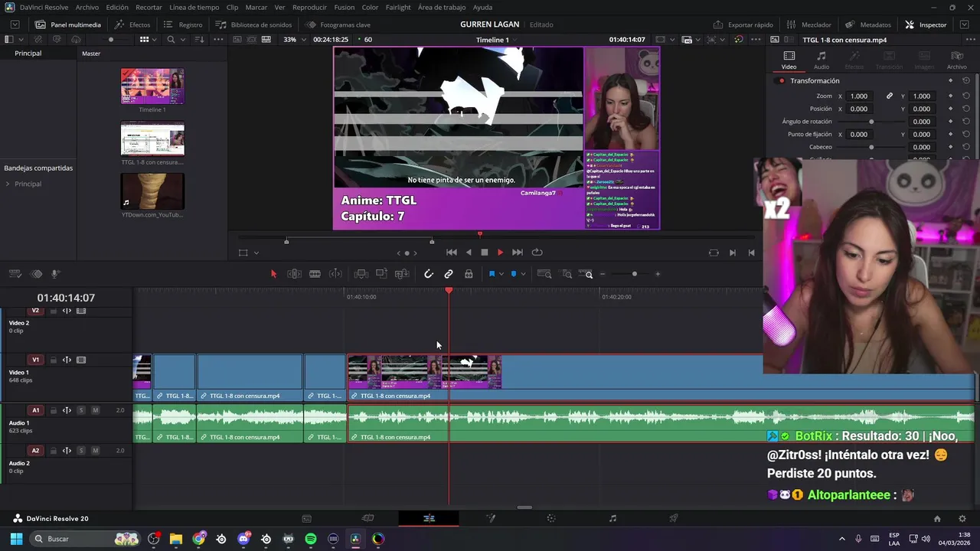Toggle timeline snapping magnet

point(429,274)
